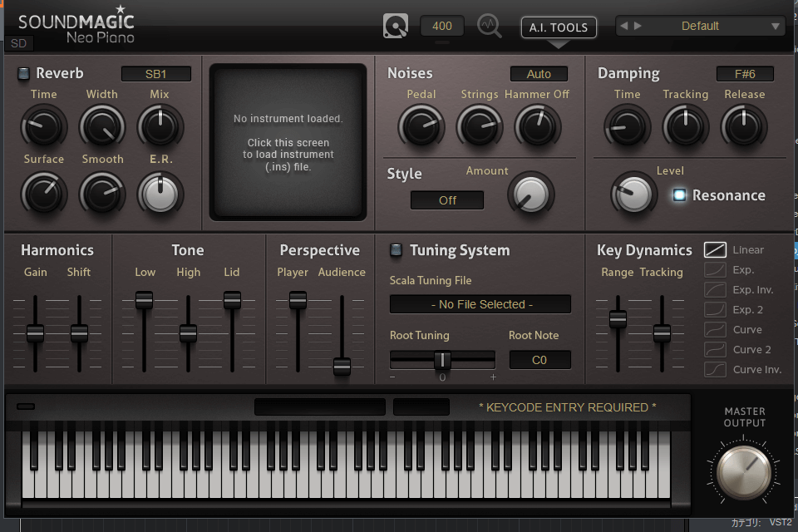Screen dimensions: 798x532
Task: Click the narrow black display above keyboard
Action: coord(421,406)
